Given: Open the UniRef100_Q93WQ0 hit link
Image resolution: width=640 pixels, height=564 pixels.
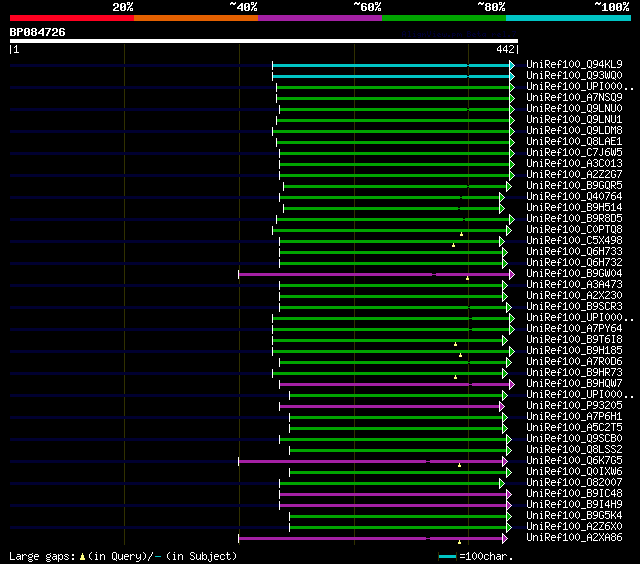Looking at the screenshot, I should click(x=575, y=76).
